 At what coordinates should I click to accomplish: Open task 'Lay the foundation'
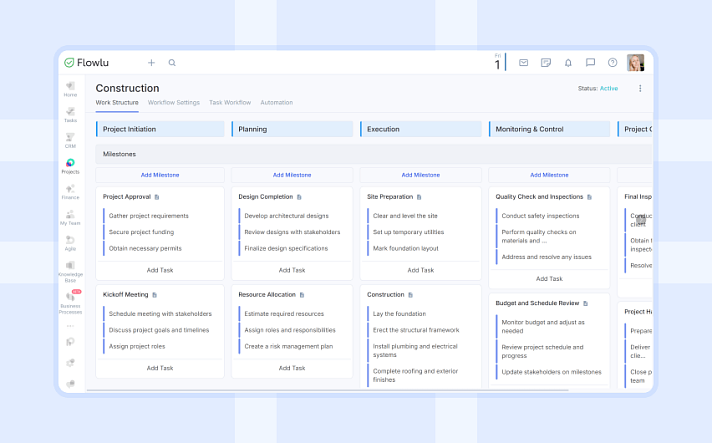click(400, 314)
